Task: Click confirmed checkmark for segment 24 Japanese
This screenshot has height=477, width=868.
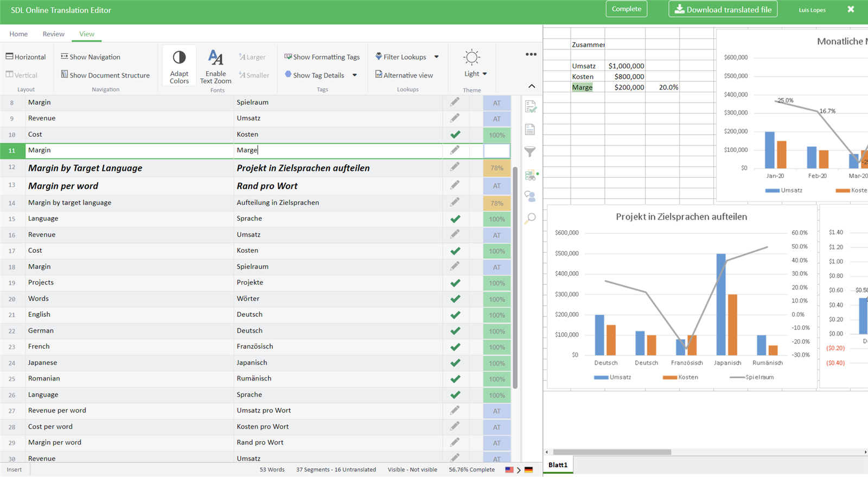Action: [x=455, y=362]
